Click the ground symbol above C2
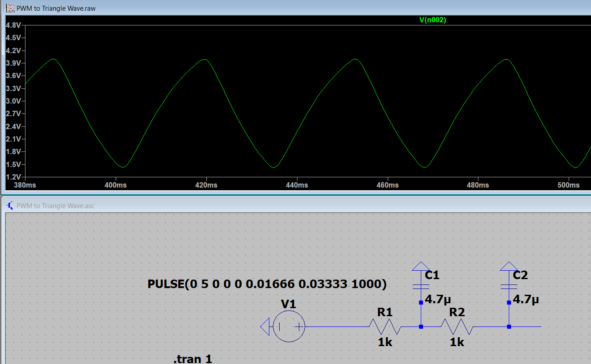This screenshot has width=591, height=364. pyautogui.click(x=508, y=266)
